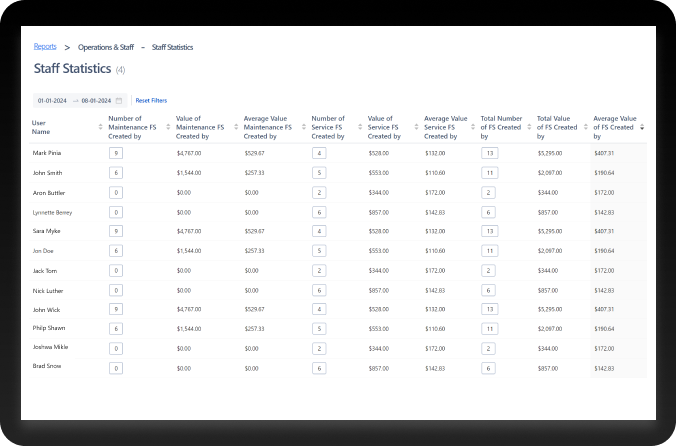Click Philip Shawn's $110.60 service average
Screen dimensions: 676x446
pos(435,329)
